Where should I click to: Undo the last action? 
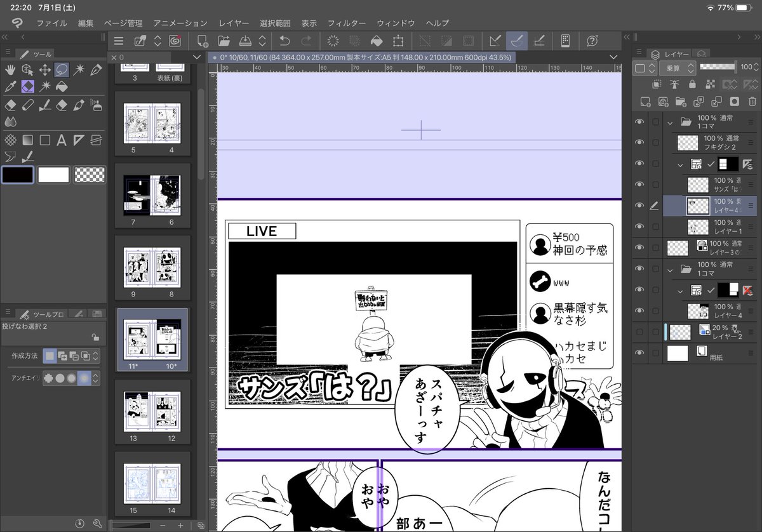pos(284,41)
